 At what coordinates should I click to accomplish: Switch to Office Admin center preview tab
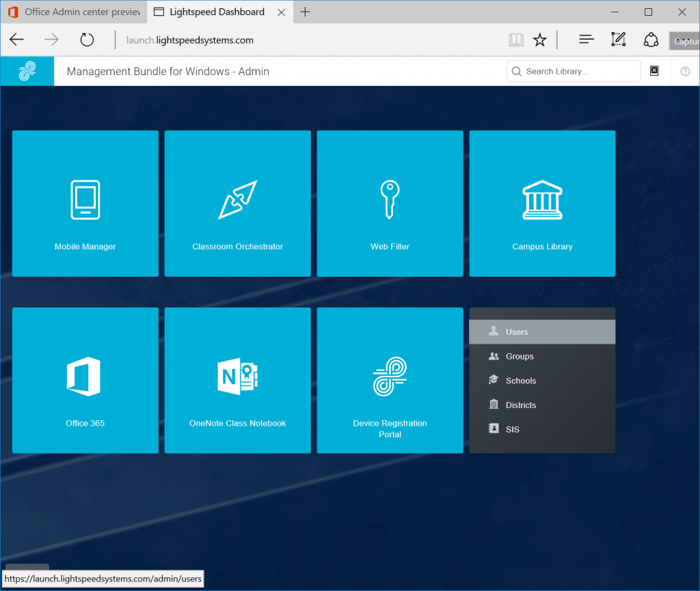pyautogui.click(x=74, y=12)
